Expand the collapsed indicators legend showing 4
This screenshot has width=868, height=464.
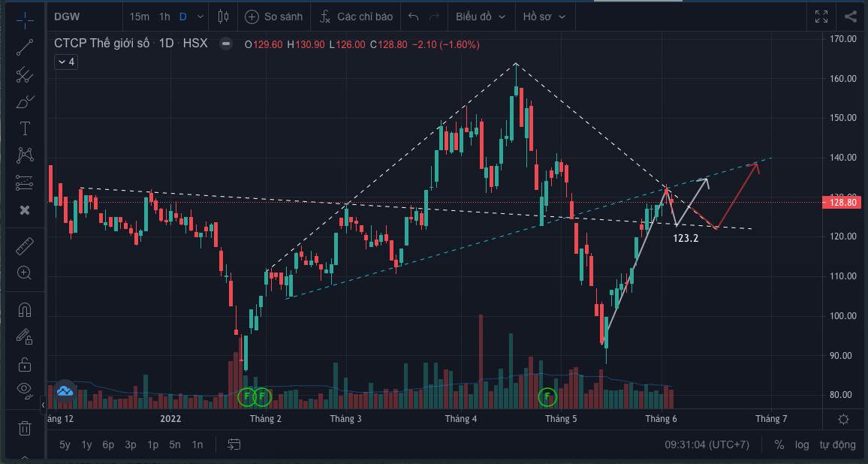click(66, 62)
